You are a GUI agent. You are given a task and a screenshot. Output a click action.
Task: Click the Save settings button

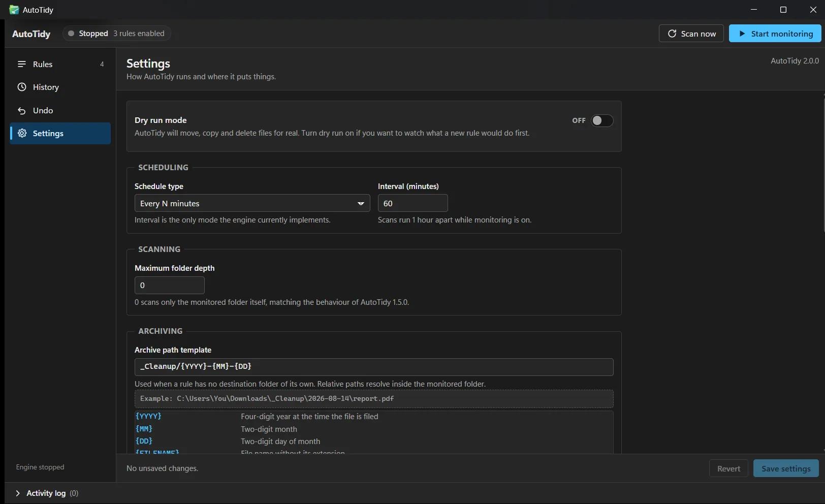(786, 468)
